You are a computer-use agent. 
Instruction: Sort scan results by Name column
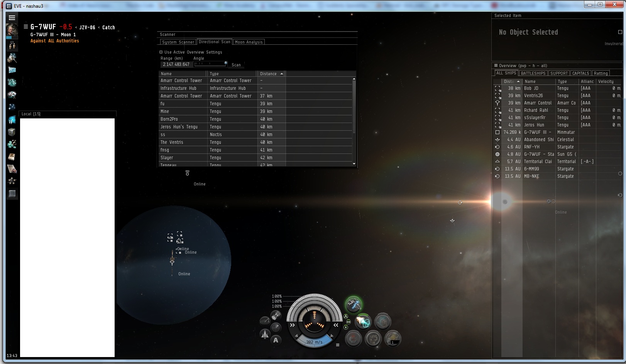point(183,74)
